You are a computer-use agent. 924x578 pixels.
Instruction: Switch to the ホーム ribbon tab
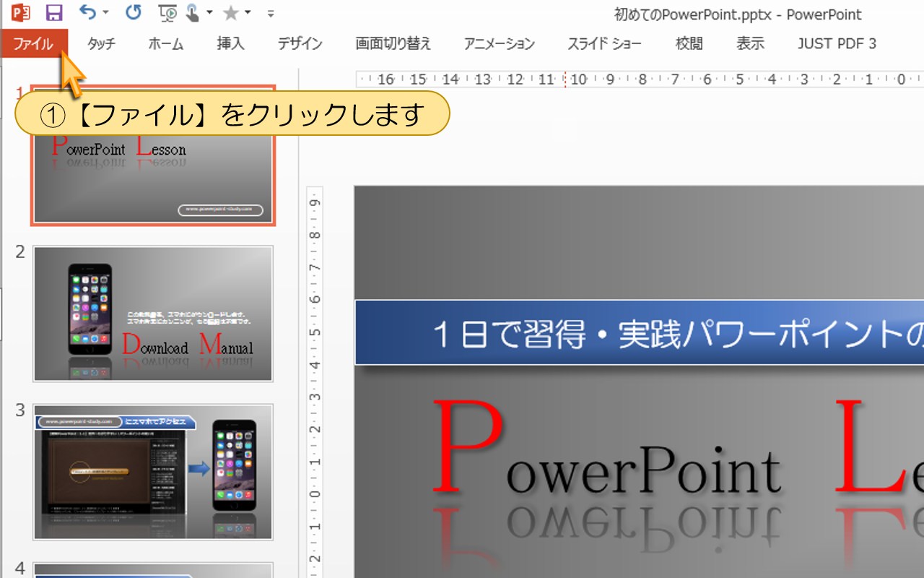pos(166,43)
